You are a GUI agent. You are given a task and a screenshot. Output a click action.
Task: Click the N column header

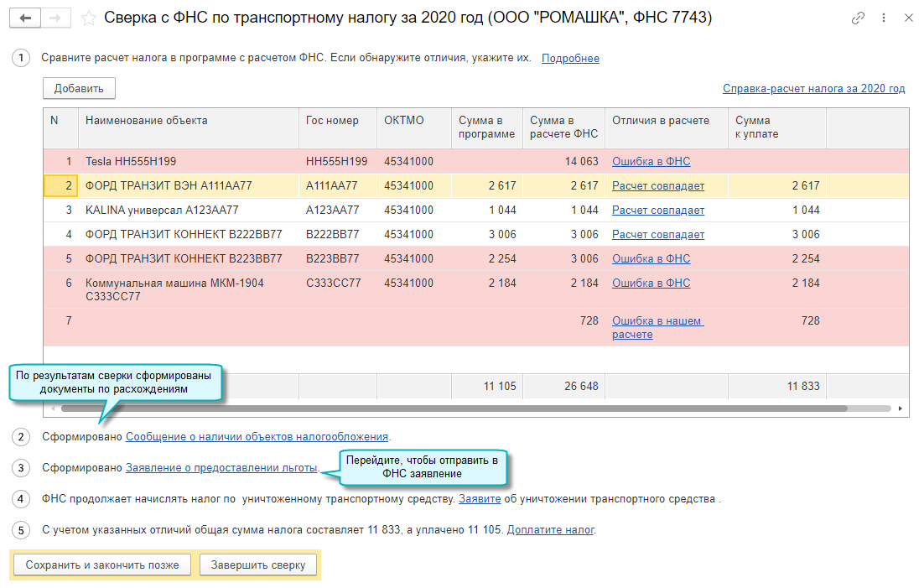point(60,128)
